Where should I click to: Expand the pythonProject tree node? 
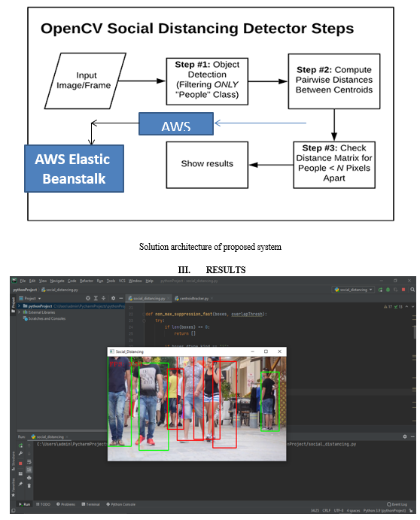pyautogui.click(x=20, y=306)
